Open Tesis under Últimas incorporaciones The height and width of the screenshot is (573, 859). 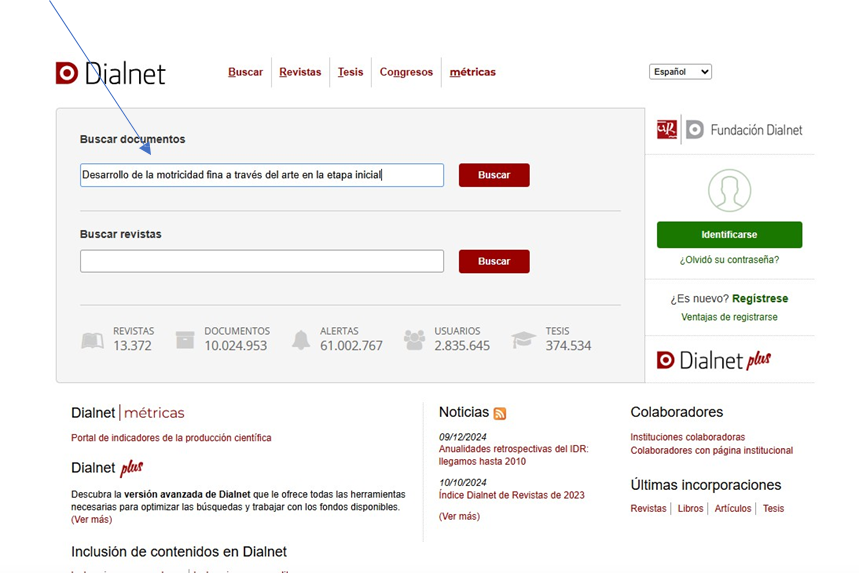coord(774,508)
